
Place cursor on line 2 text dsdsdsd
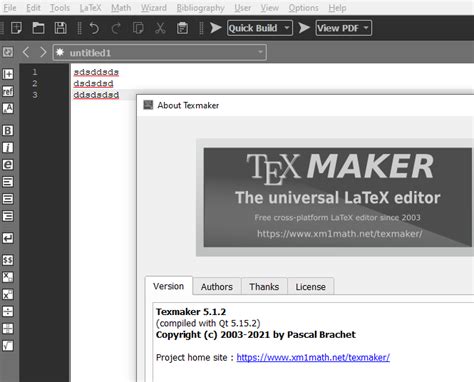pos(93,83)
